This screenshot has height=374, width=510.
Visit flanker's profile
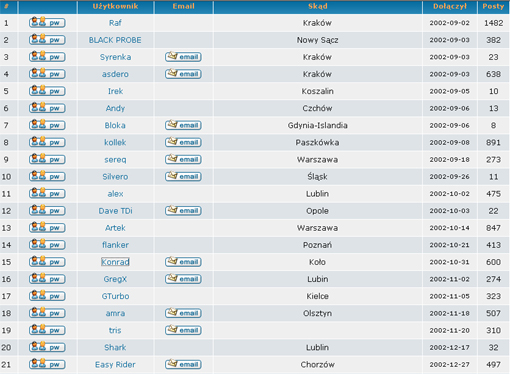point(115,245)
